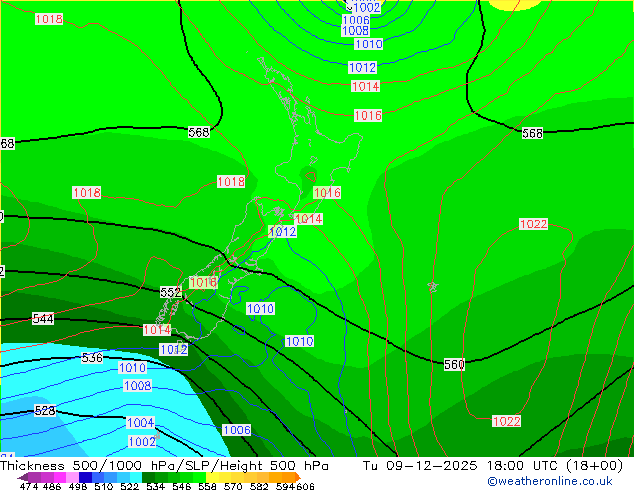Click the red 1014 label just above the 1016 label in the north
The image size is (634, 490).
(366, 87)
